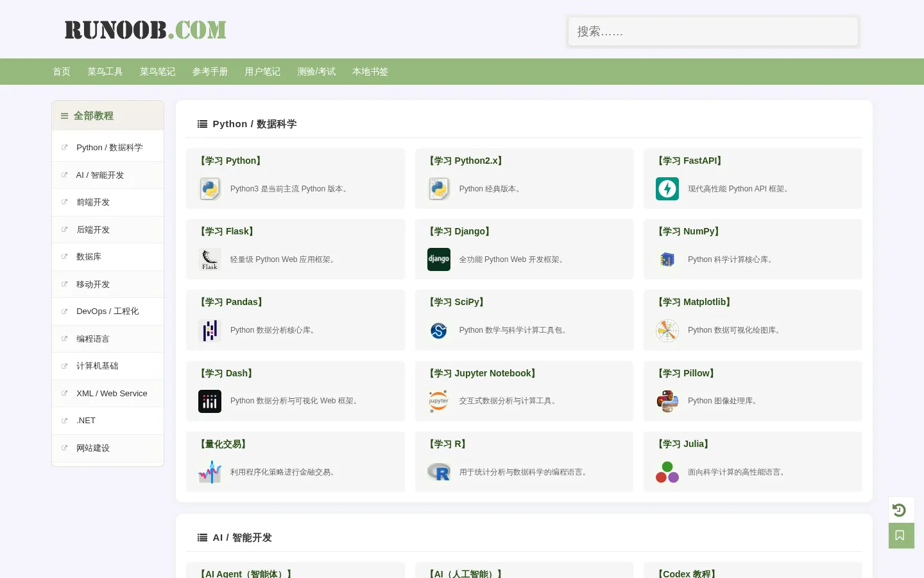This screenshot has height=578, width=924.
Task: Open the 【学习 NumPy】 title link
Action: (x=689, y=231)
